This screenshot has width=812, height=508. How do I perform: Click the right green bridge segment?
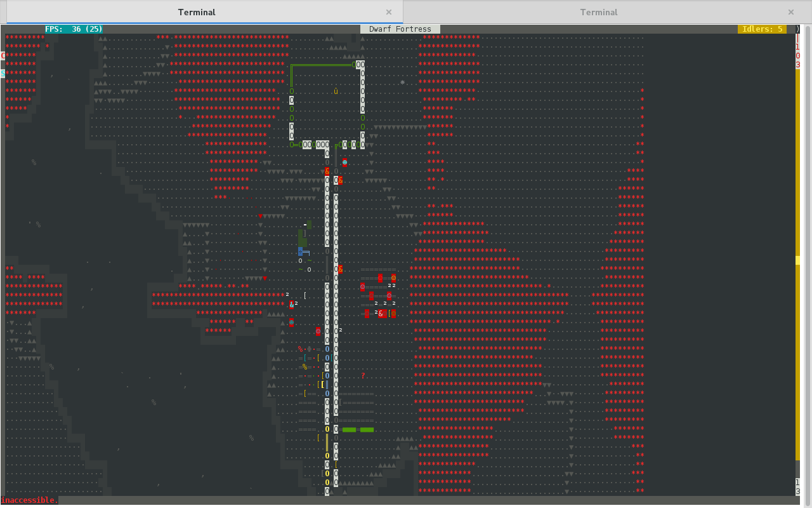point(367,430)
